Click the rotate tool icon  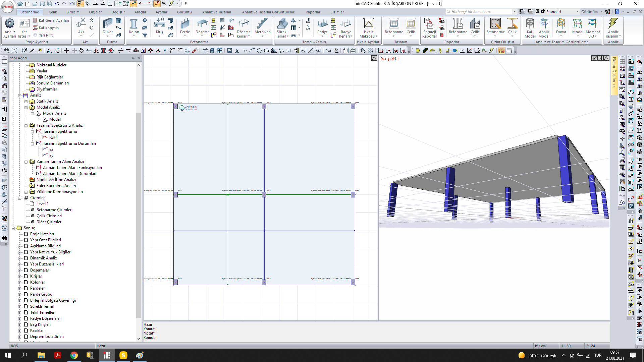(81, 51)
